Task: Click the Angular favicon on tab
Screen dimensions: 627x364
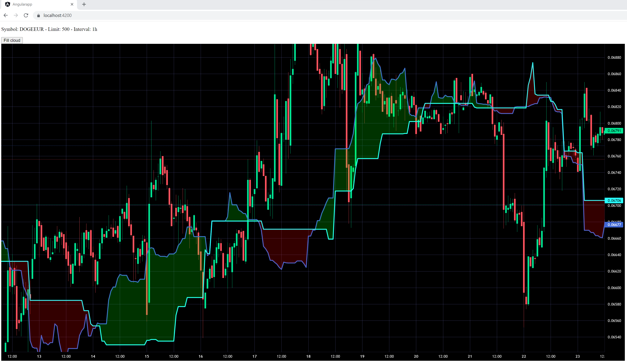Action: point(7,4)
